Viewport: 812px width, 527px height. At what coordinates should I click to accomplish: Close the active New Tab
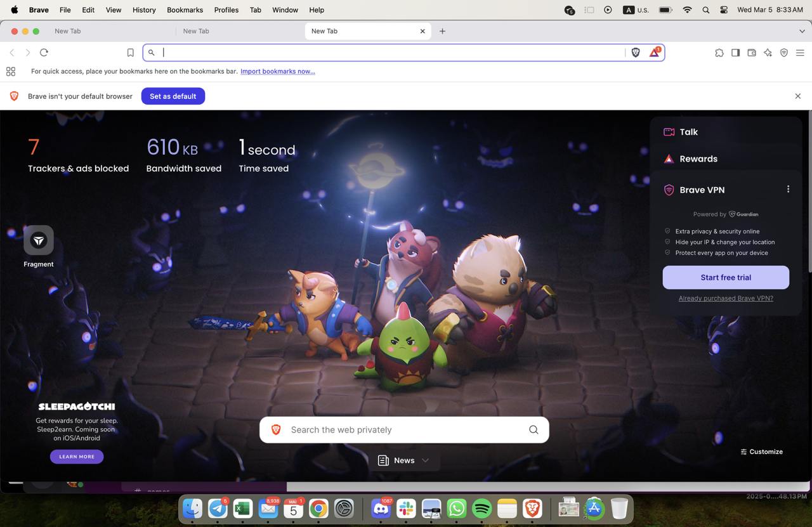[422, 31]
